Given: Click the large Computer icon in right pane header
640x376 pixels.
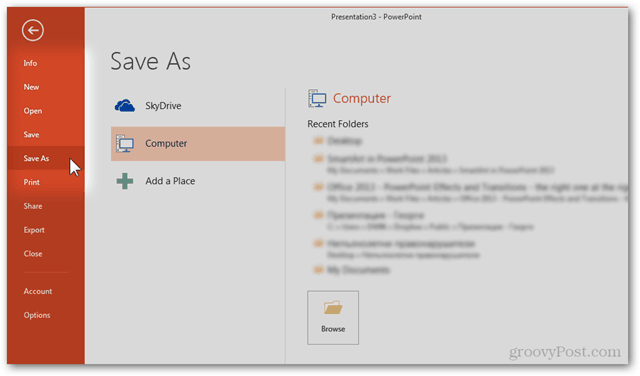Looking at the screenshot, I should pyautogui.click(x=317, y=98).
